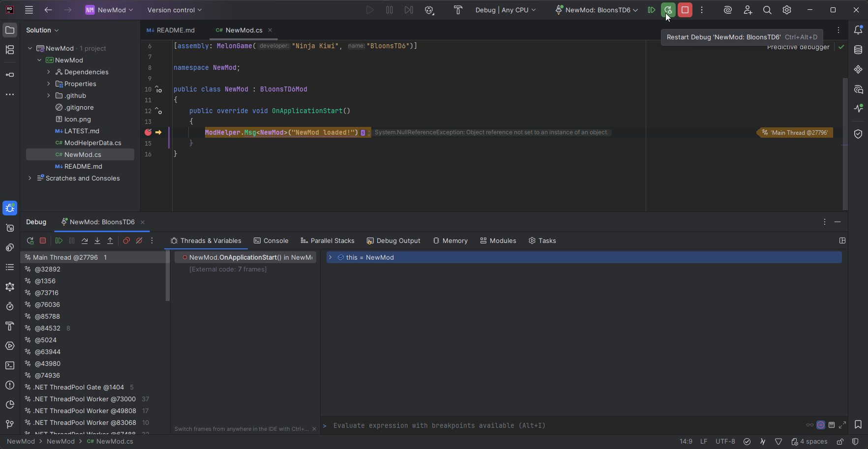Expand the Dependencies node in Solution view

pos(48,72)
